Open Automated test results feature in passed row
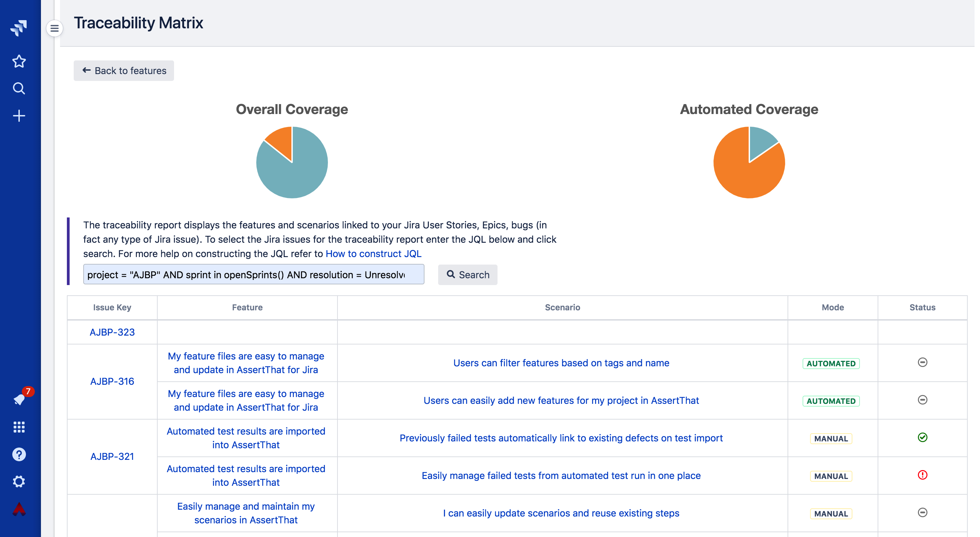Image resolution: width=980 pixels, height=537 pixels. 246,438
